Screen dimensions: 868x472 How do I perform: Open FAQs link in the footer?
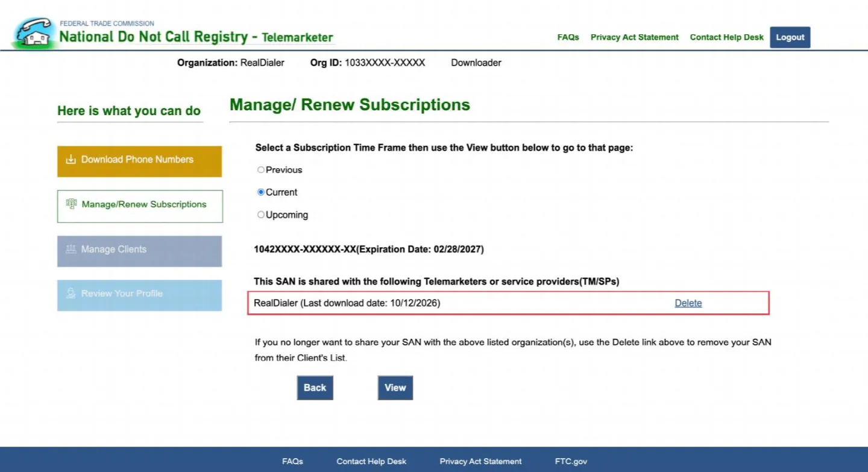292,461
